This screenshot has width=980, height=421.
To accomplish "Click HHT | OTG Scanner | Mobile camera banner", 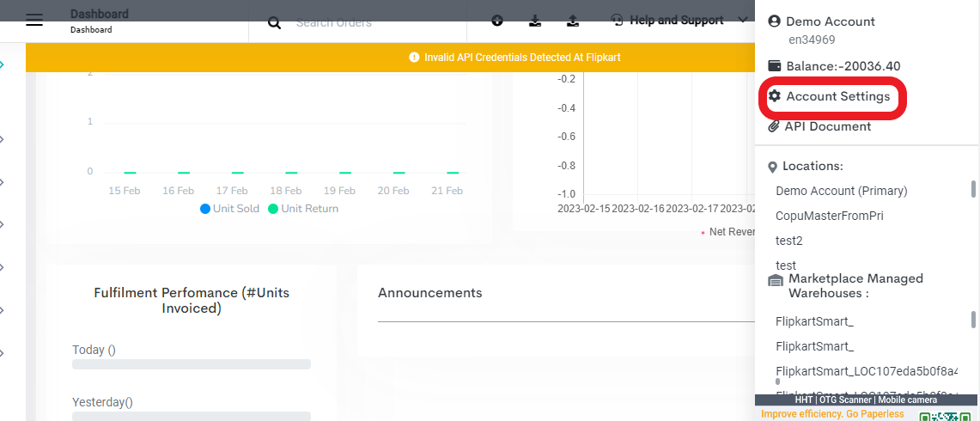I will (x=866, y=400).
